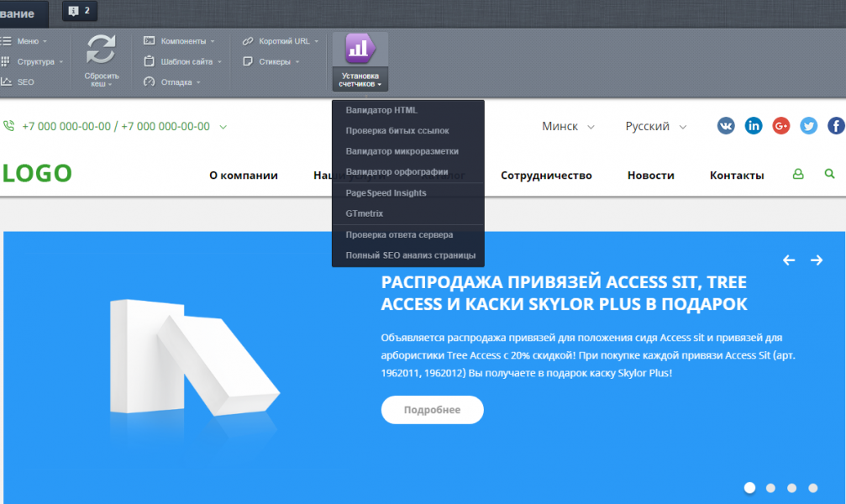Open the Стикеры toolbar item
The height and width of the screenshot is (504, 846).
[271, 61]
